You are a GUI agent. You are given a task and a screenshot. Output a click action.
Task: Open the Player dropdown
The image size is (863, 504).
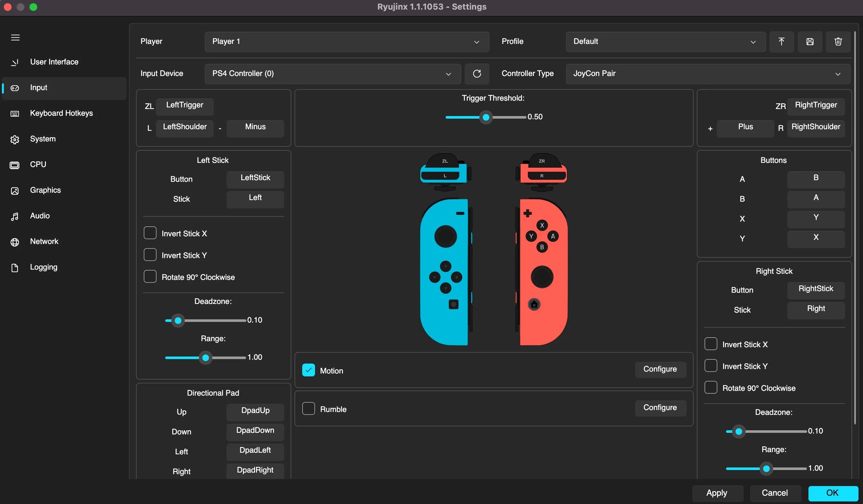346,42
